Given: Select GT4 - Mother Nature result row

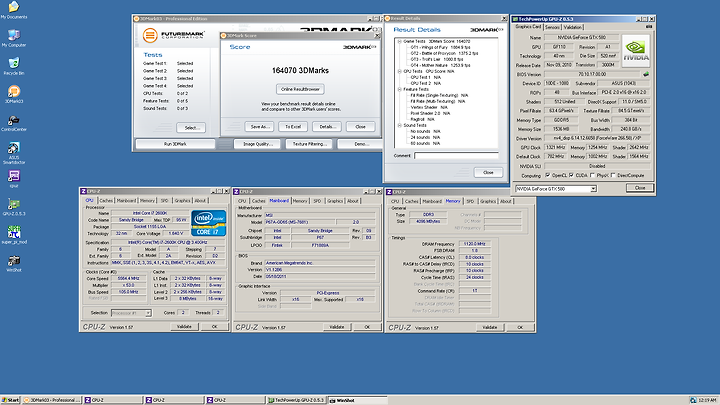Looking at the screenshot, I should [x=440, y=65].
